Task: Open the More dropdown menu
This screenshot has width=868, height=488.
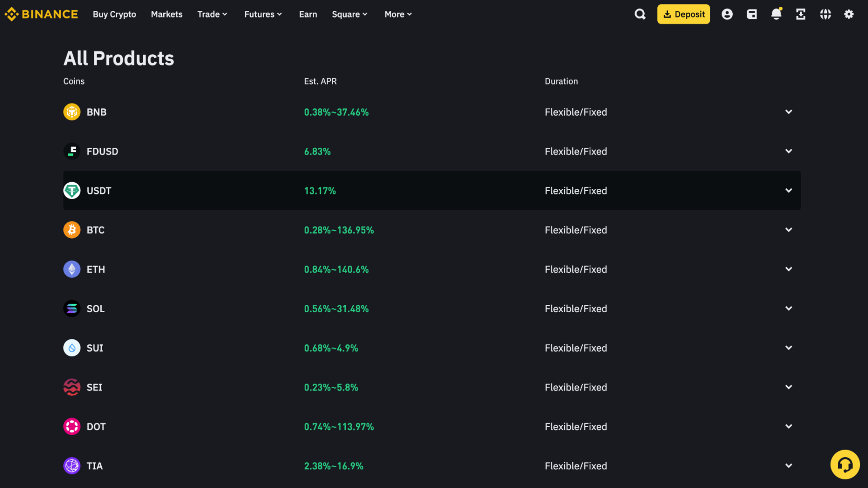Action: click(398, 14)
